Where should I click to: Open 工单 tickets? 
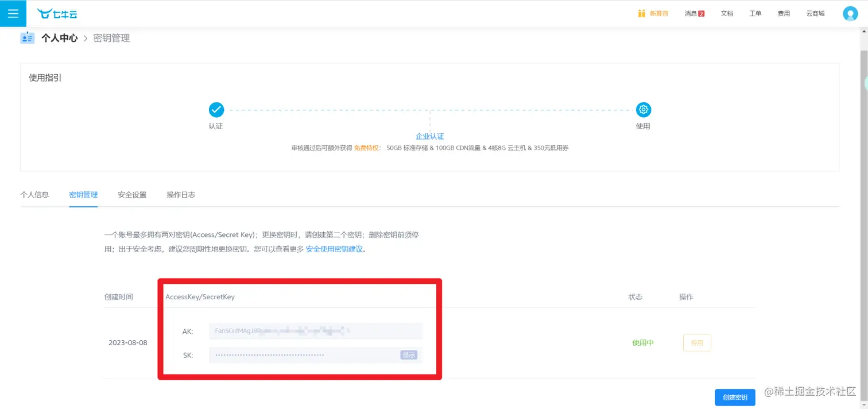pyautogui.click(x=755, y=13)
